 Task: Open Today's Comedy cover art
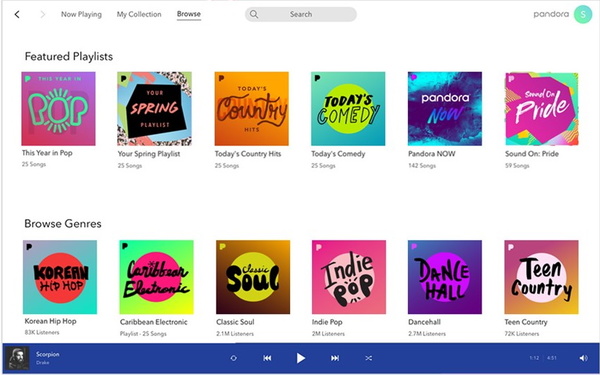pos(348,109)
